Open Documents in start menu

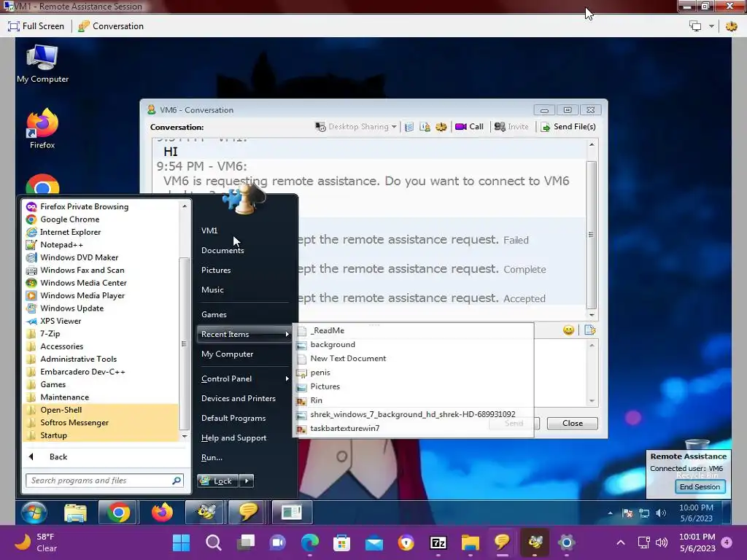click(222, 251)
